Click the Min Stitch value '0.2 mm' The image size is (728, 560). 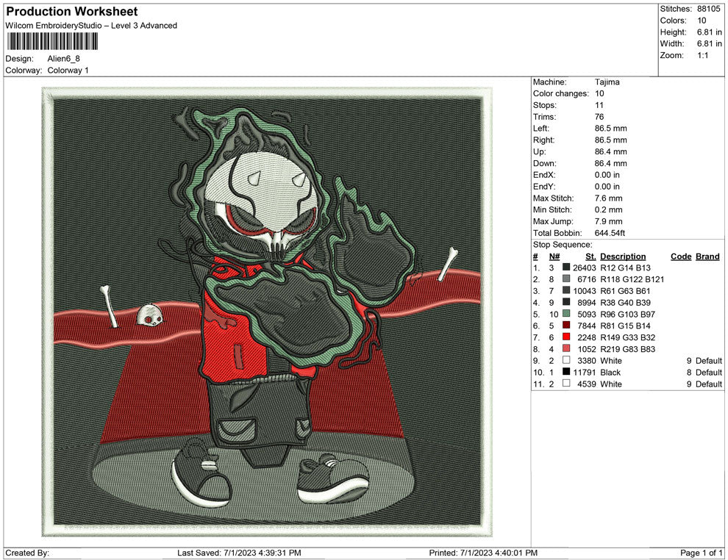[x=608, y=209]
